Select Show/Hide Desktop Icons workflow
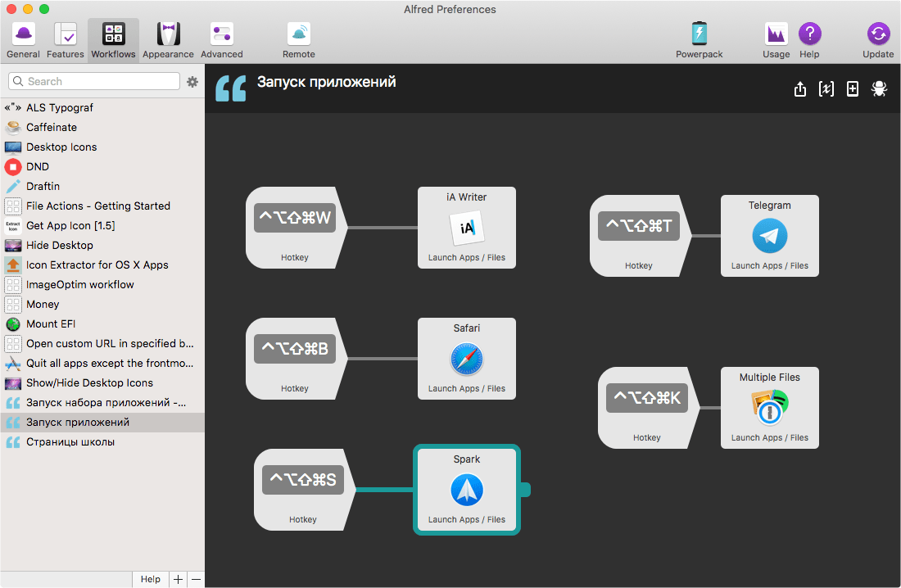901x588 pixels. (102, 382)
